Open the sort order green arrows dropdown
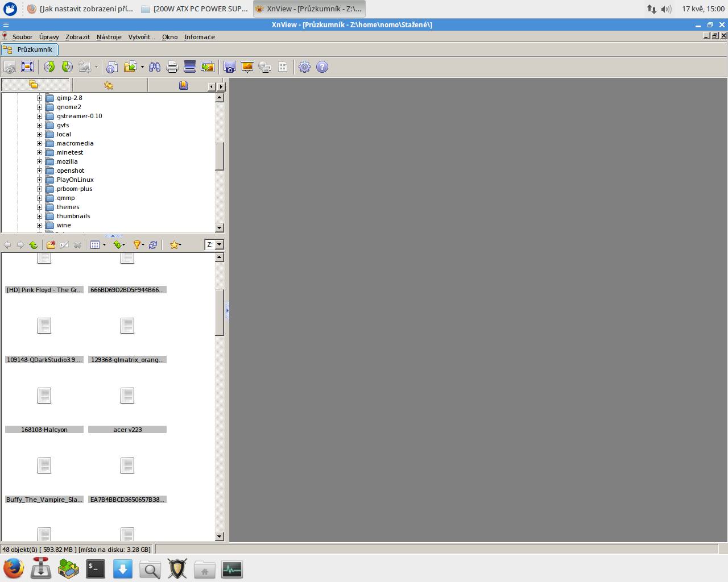728x582 pixels. point(119,245)
